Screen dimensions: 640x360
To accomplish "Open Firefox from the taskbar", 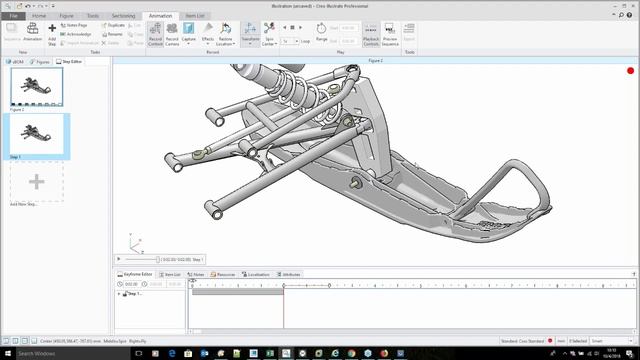I will click(x=384, y=353).
